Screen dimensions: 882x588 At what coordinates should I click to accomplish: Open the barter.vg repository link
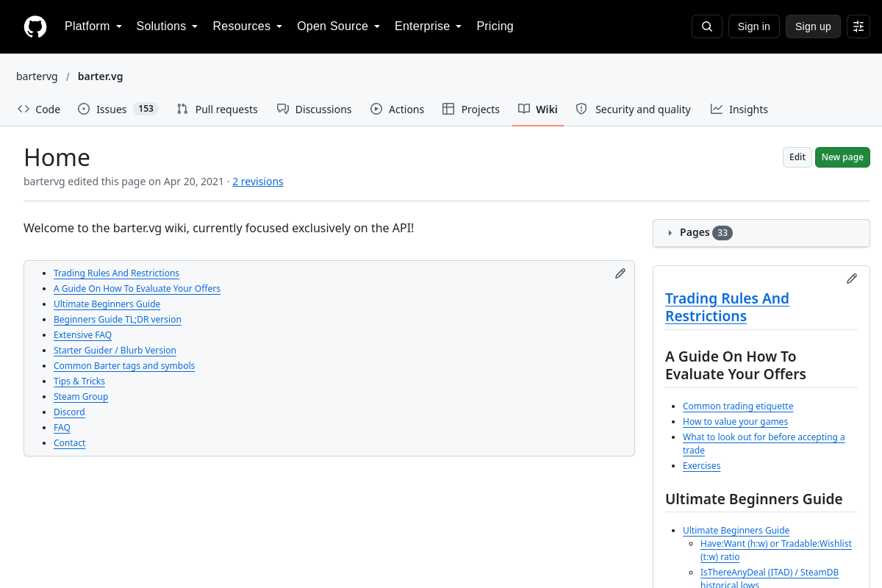(101, 76)
